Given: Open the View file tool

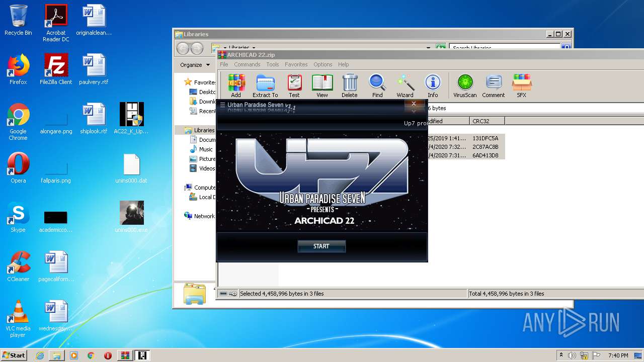Looking at the screenshot, I should click(x=322, y=85).
